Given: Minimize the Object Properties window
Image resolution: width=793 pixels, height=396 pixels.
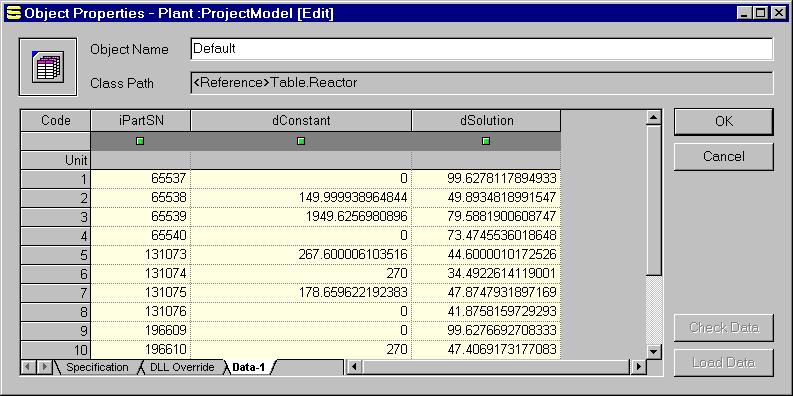Looking at the screenshot, I should pyautogui.click(x=743, y=13).
